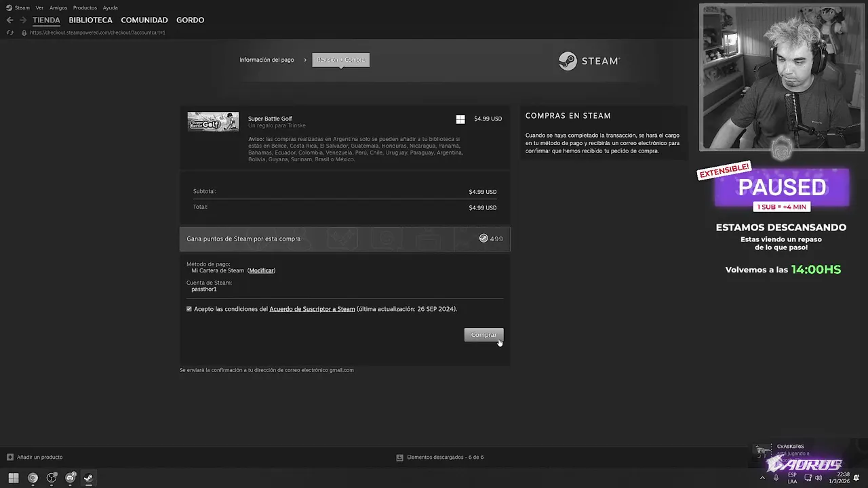Viewport: 868px width, 488px height.
Task: Uncheck the Subscriber Agreement acceptance checkbox
Action: pos(189,309)
